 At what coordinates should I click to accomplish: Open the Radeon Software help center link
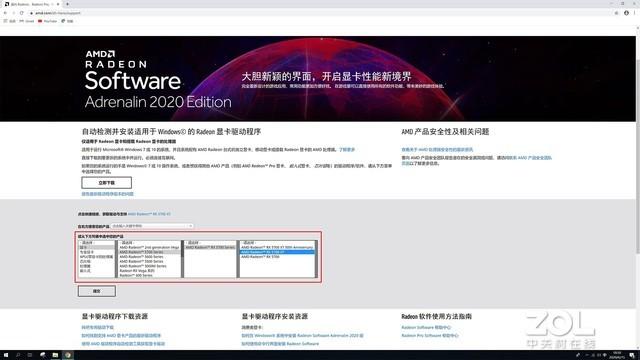click(x=426, y=327)
